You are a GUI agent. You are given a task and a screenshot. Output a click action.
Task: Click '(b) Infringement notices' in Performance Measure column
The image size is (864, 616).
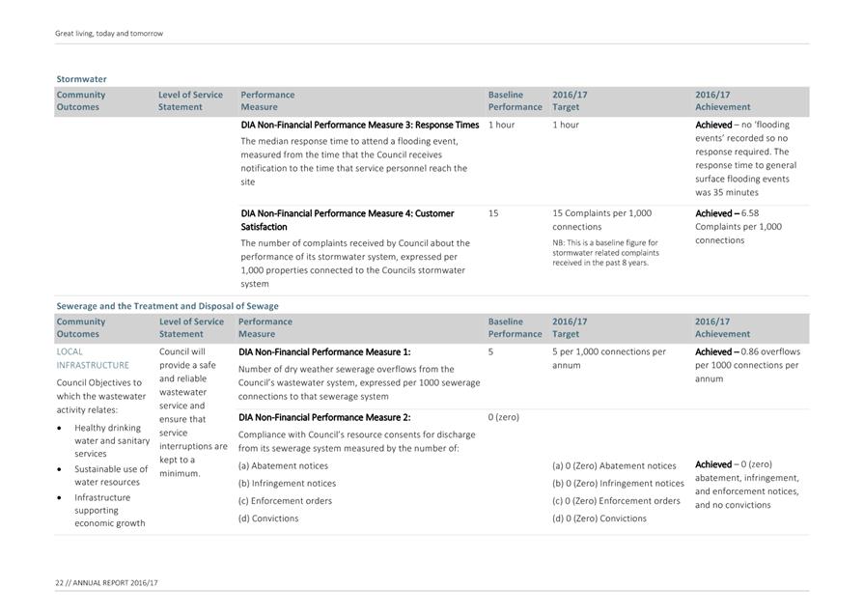[287, 484]
